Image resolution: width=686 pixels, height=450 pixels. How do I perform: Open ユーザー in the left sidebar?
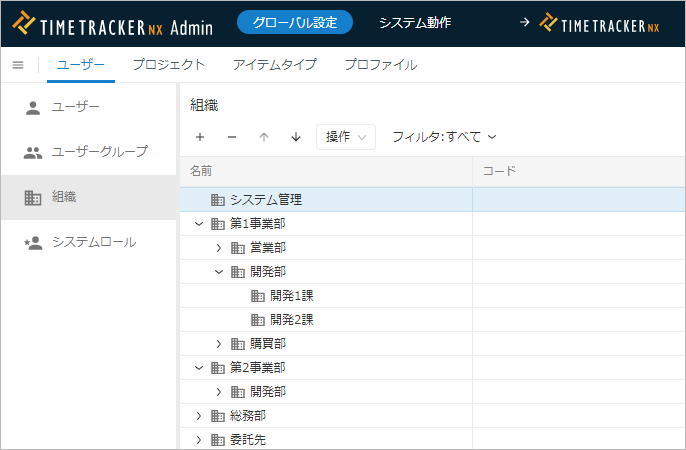point(75,107)
